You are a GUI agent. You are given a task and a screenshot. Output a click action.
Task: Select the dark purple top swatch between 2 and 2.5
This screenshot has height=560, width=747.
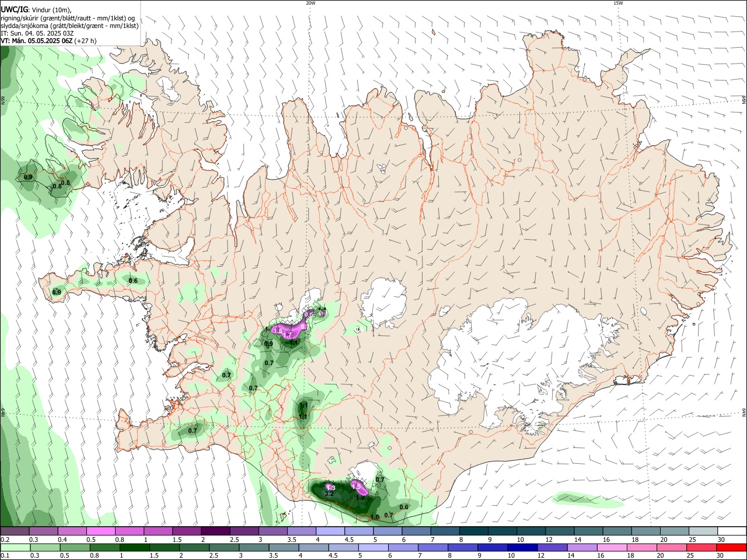(215, 531)
